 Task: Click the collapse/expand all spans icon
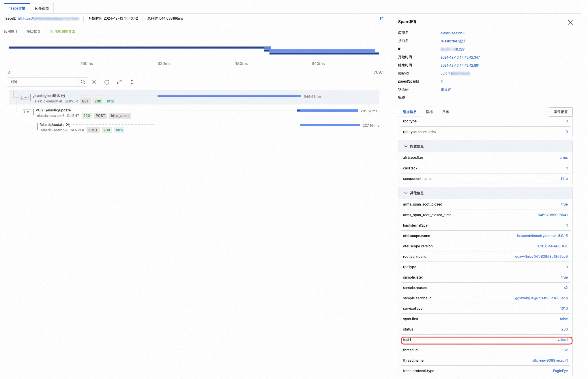(x=132, y=82)
